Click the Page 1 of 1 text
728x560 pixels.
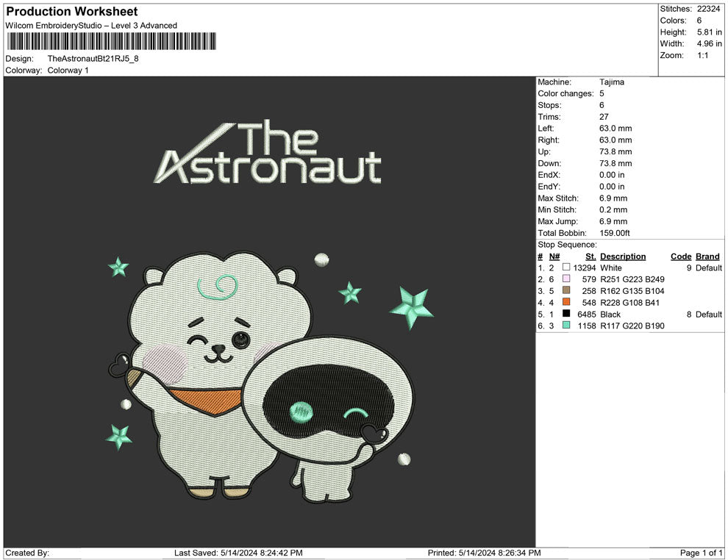point(701,553)
